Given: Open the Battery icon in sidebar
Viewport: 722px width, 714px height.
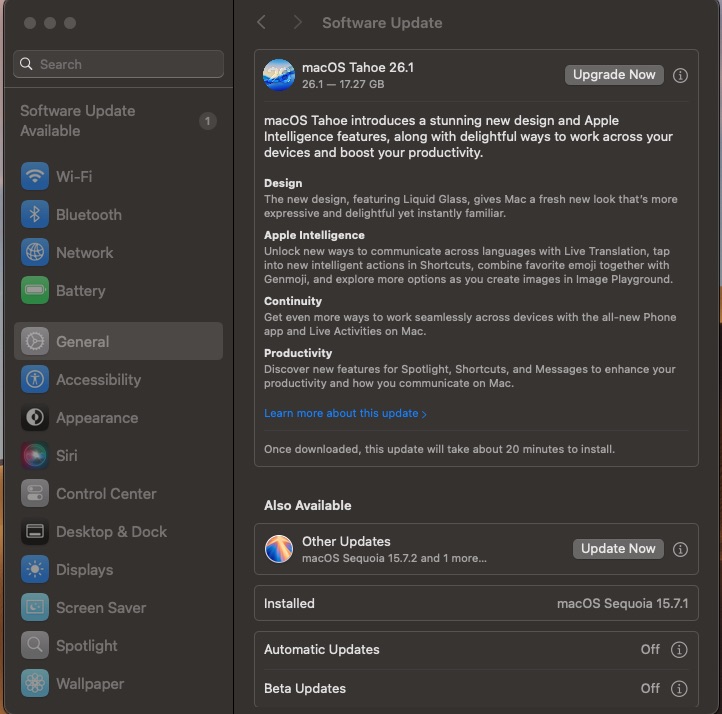Looking at the screenshot, I should (x=35, y=290).
